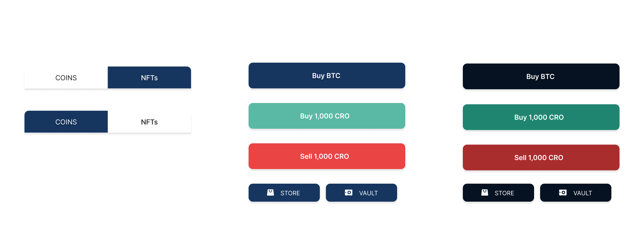
Task: Click the light green Buy 1,000 CRO button
Action: coord(327,116)
